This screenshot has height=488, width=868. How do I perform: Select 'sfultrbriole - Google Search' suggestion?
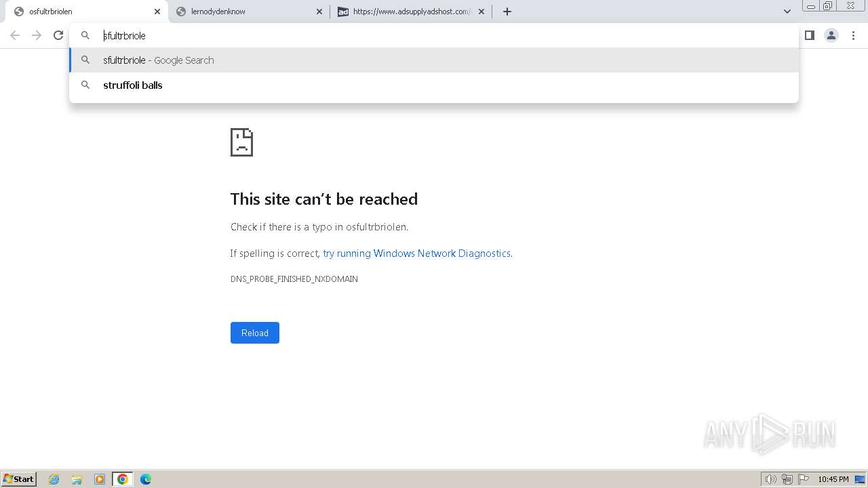pos(434,60)
